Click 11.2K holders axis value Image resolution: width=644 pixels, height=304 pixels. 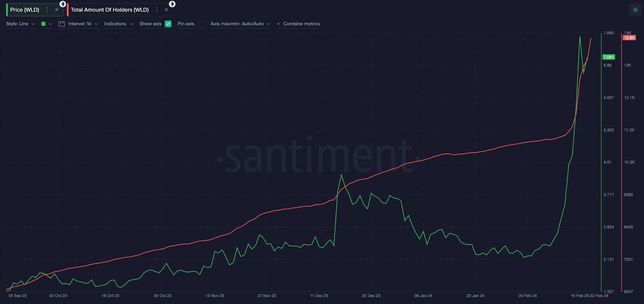pyautogui.click(x=630, y=130)
